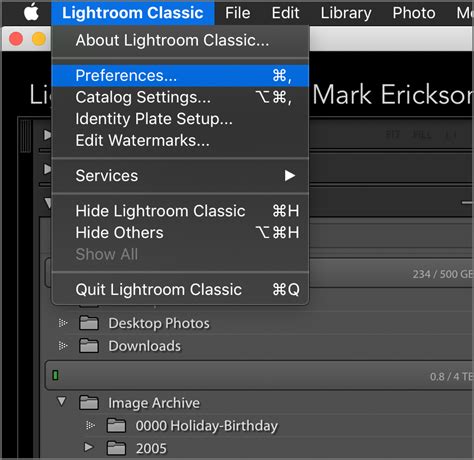Viewport: 474px width, 460px height.
Task: Choose Preferences... menu item
Action: [x=180, y=75]
